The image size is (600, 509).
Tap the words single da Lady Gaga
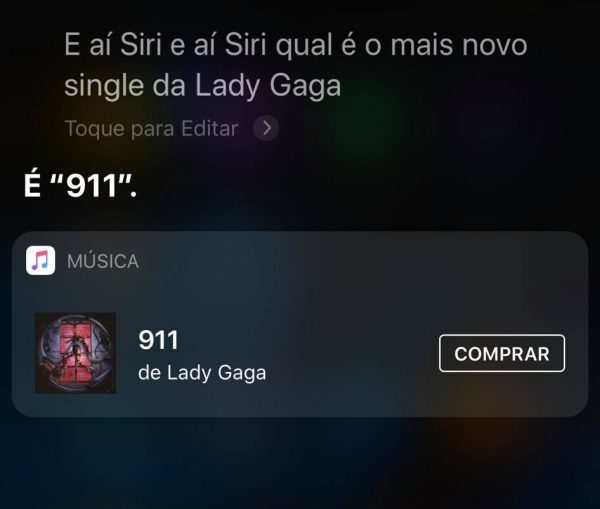coord(202,86)
